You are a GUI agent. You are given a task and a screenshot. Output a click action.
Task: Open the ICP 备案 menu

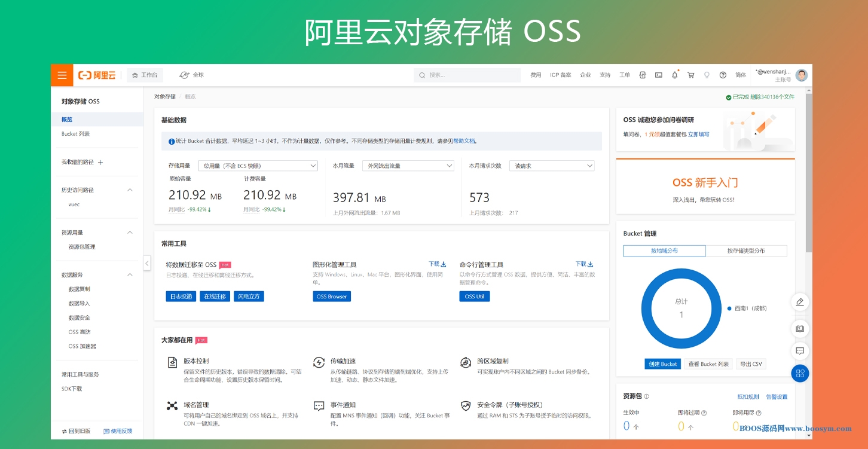click(x=561, y=75)
